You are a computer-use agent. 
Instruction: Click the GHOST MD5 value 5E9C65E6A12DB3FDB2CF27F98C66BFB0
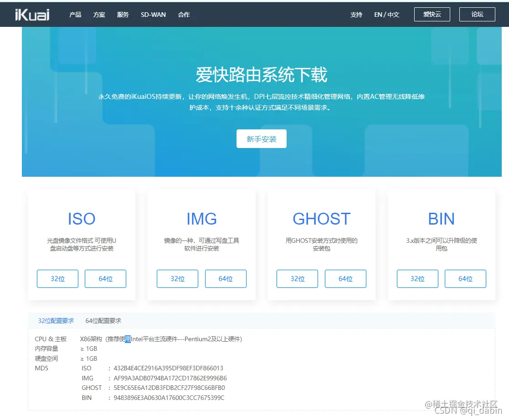click(x=169, y=388)
